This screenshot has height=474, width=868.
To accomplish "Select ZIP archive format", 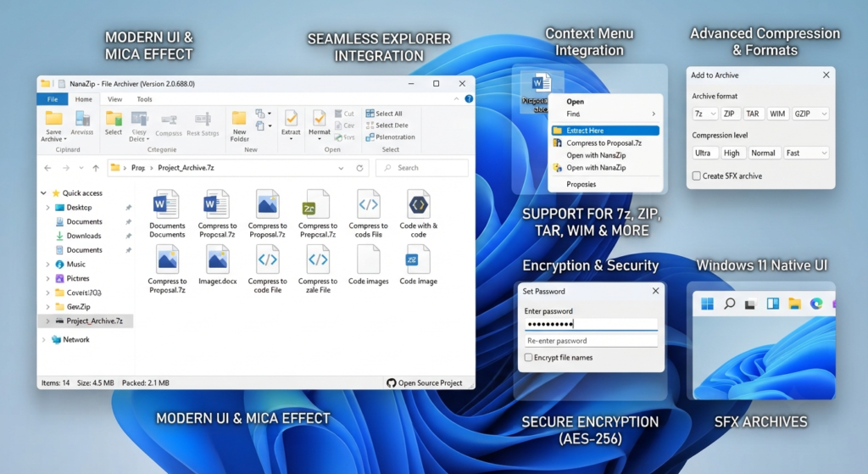I will (x=729, y=114).
